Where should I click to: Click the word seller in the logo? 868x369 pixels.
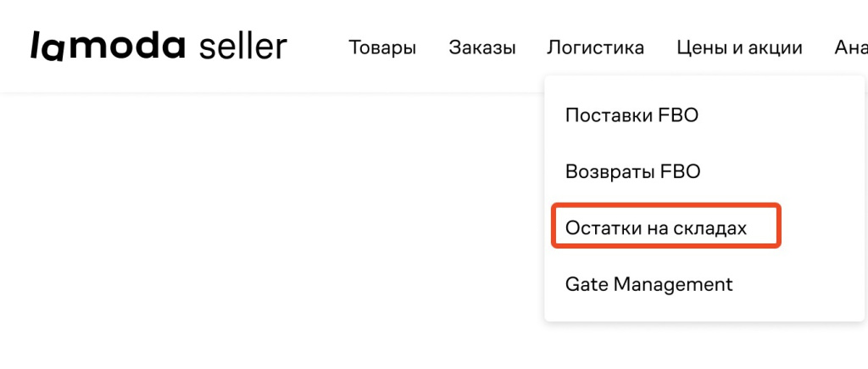(243, 47)
